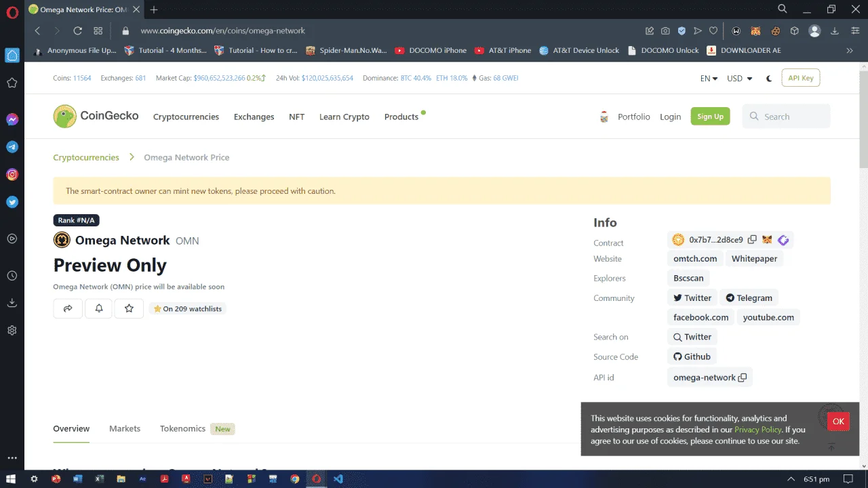Copy the contract address 0x7b7...2d8ce9

point(752,240)
